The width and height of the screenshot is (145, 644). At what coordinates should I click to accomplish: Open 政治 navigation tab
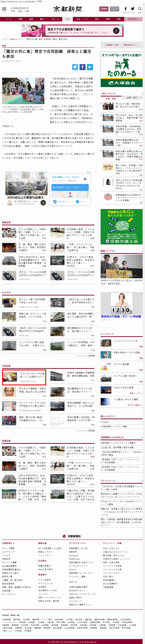97,19
